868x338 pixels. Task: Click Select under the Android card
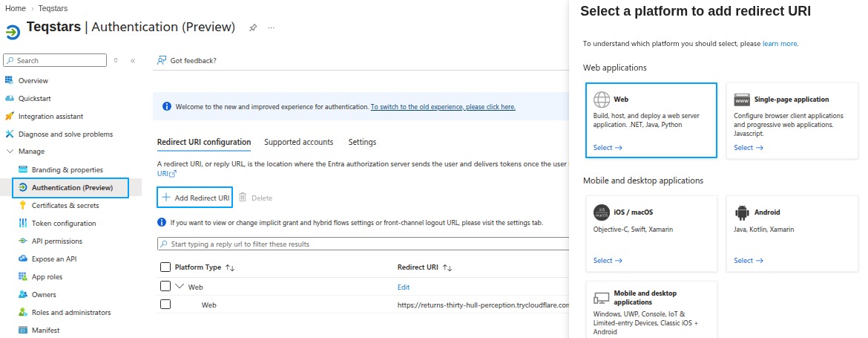click(x=749, y=261)
